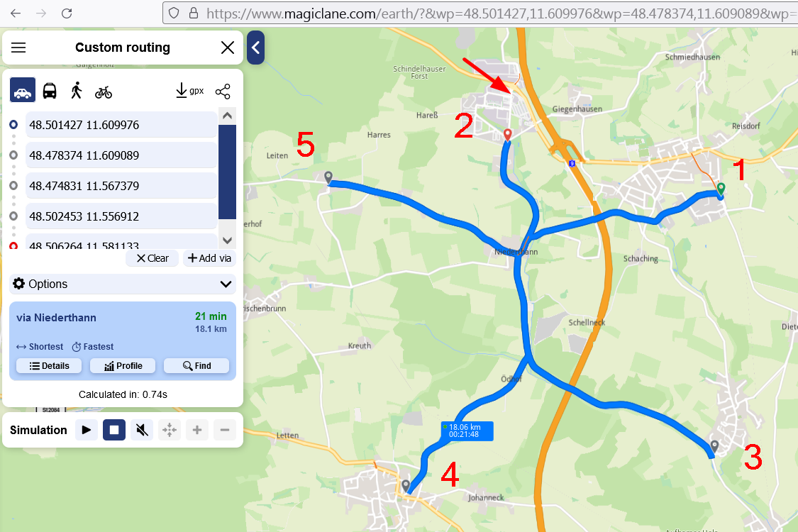Click the 18.06 km route info label
Viewport: 798px width, 532px height.
(467, 431)
